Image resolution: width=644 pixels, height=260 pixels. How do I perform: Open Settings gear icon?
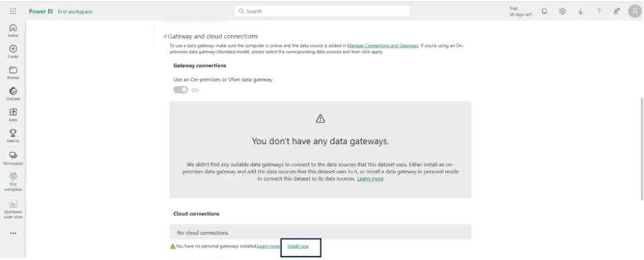[562, 11]
